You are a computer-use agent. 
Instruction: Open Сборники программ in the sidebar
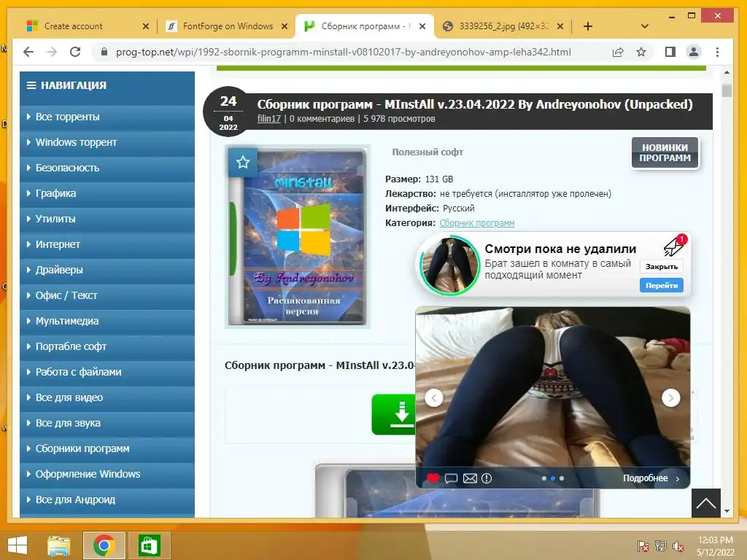point(107,448)
